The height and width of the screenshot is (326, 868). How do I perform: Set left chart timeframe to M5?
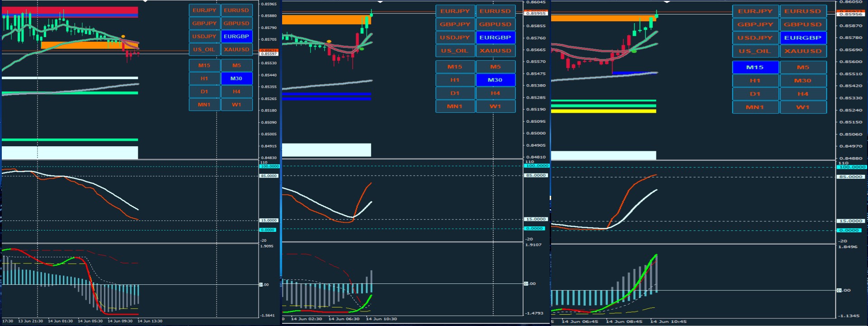tap(236, 66)
